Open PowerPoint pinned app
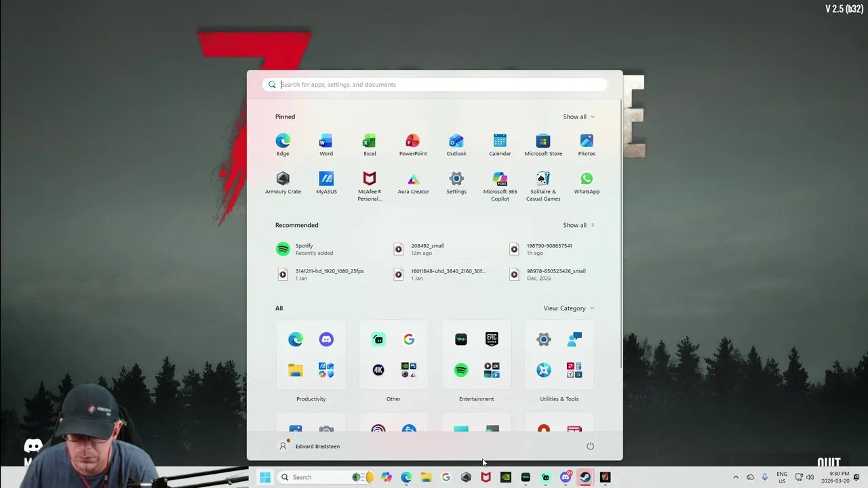The image size is (868, 488). tap(413, 144)
